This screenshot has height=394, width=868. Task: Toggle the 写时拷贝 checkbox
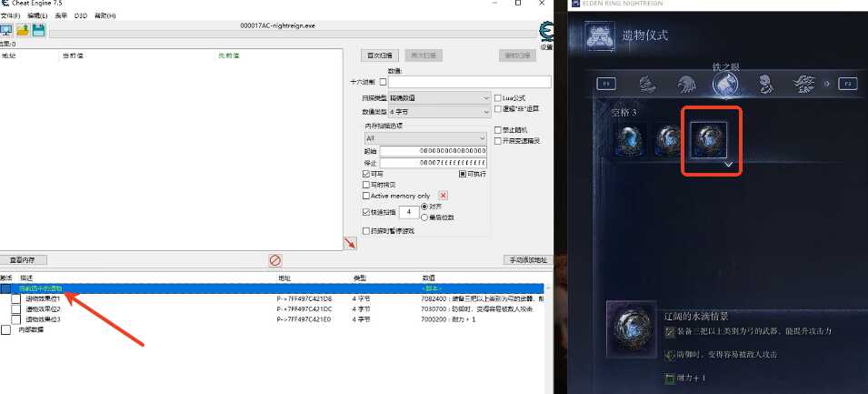click(x=366, y=185)
